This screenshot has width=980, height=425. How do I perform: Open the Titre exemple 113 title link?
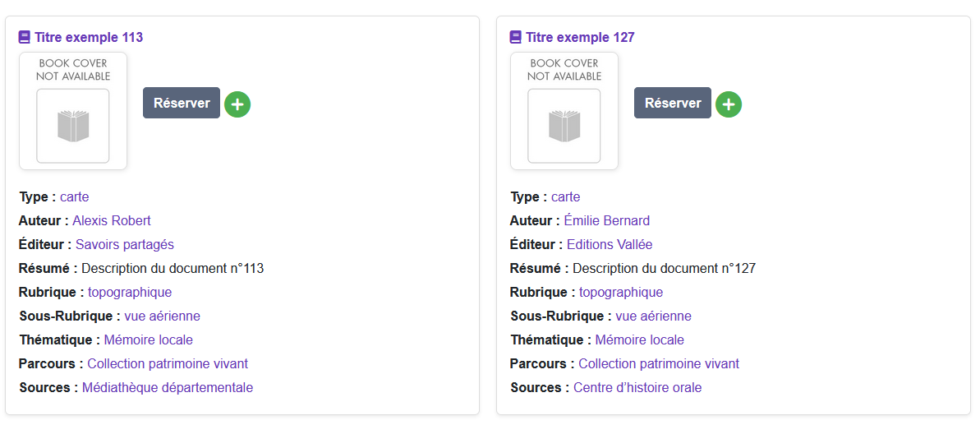[89, 37]
